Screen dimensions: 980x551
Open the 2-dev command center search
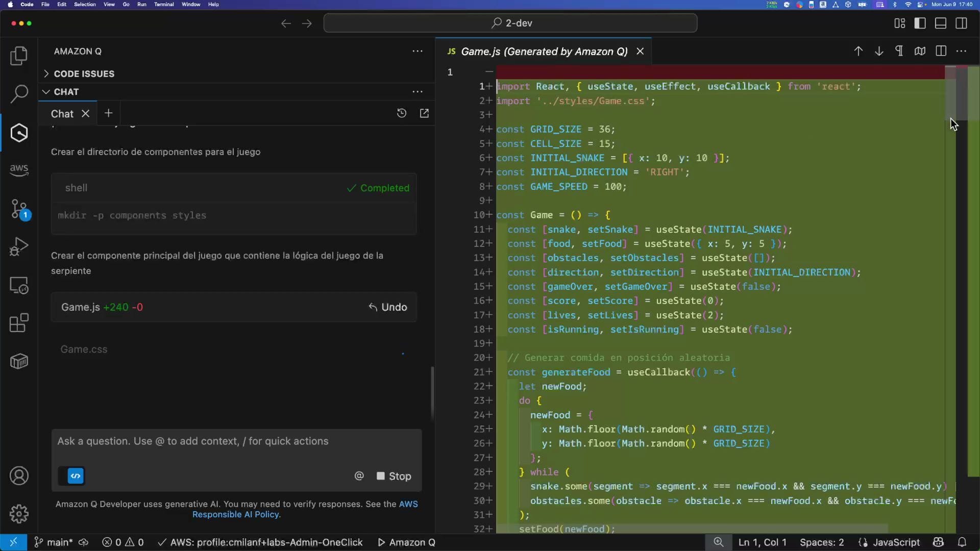510,23
